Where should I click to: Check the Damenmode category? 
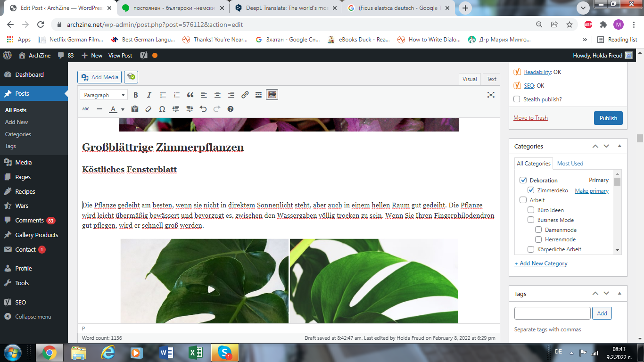pos(538,230)
